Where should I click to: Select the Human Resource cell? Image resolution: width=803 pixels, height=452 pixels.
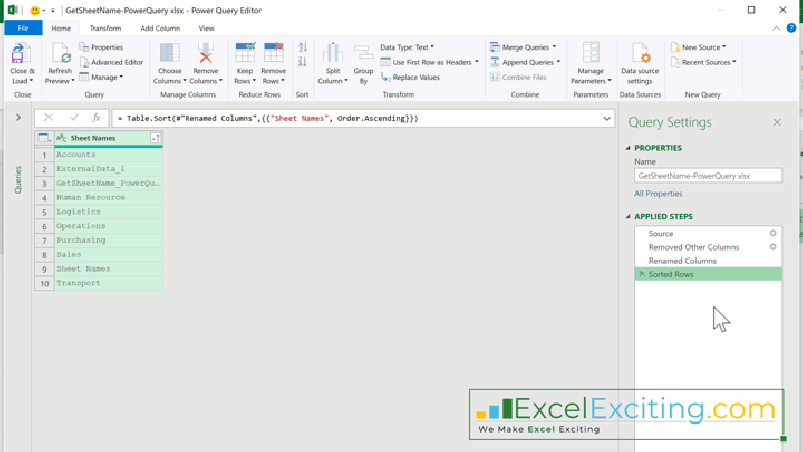109,197
